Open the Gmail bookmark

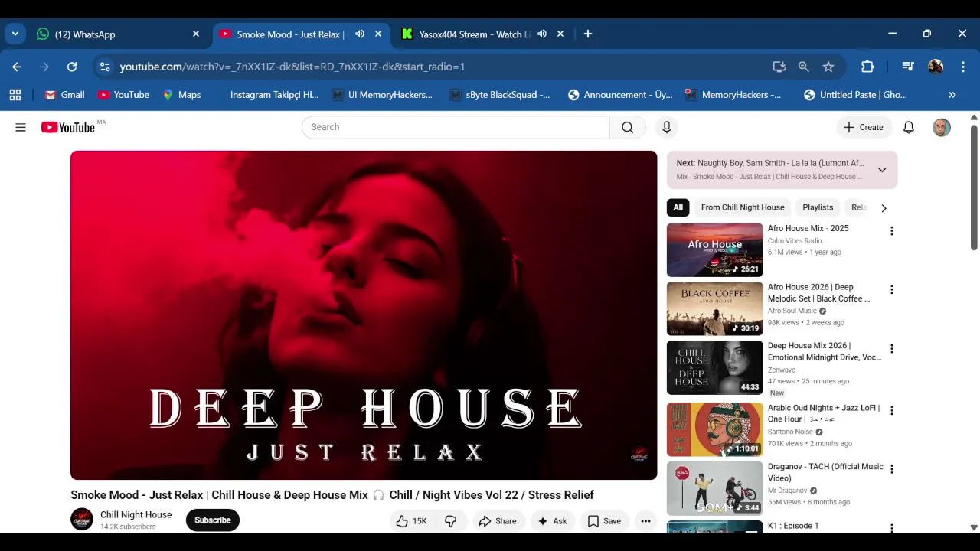64,95
